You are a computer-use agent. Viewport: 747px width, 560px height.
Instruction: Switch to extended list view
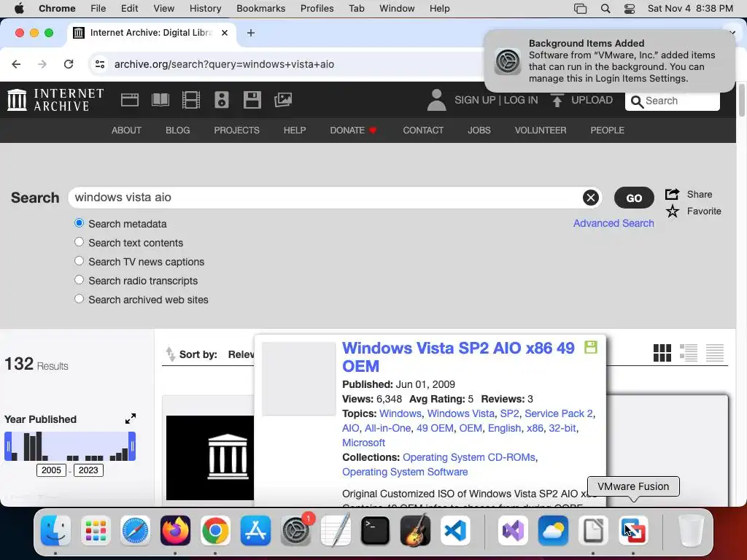pos(689,353)
